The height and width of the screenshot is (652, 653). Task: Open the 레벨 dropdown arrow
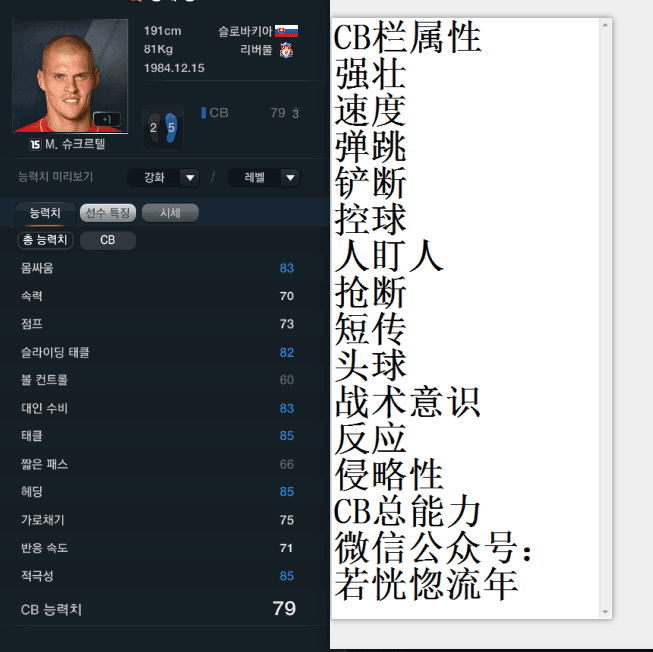coord(290,178)
